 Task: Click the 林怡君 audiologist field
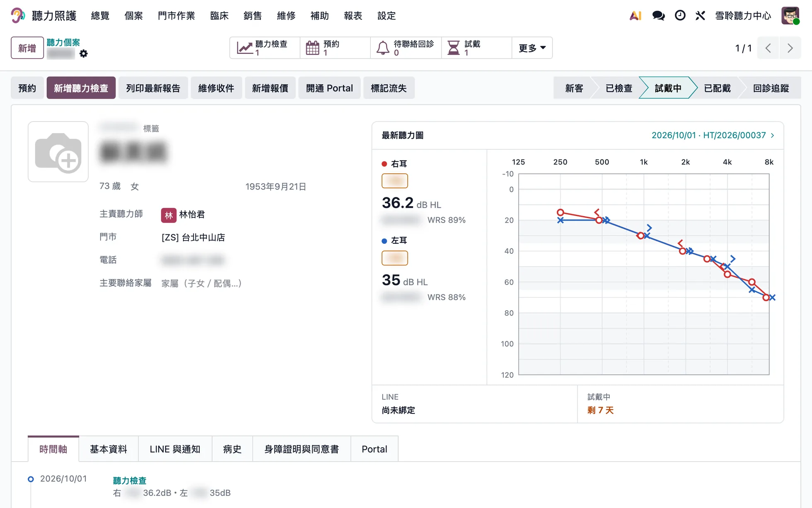pyautogui.click(x=192, y=215)
